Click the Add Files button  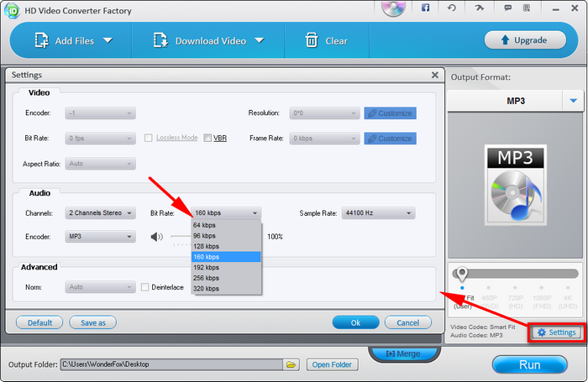tap(64, 40)
